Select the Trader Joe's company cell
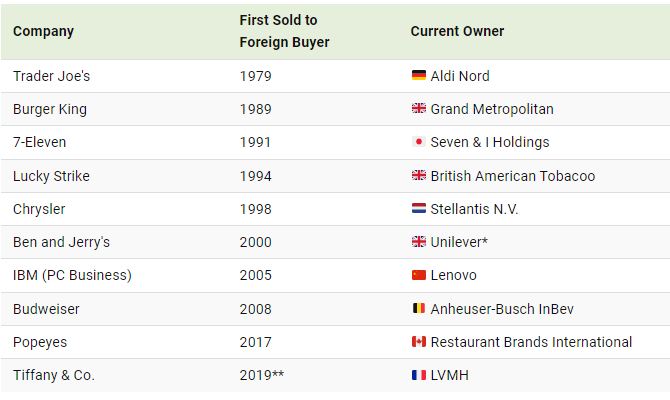The width and height of the screenshot is (670, 400). [x=52, y=76]
